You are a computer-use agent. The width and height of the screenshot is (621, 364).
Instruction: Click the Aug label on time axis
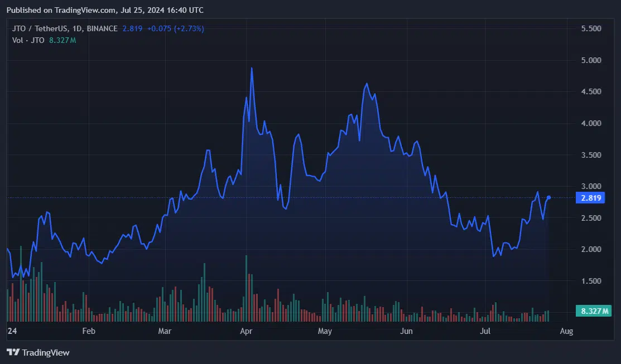click(566, 331)
